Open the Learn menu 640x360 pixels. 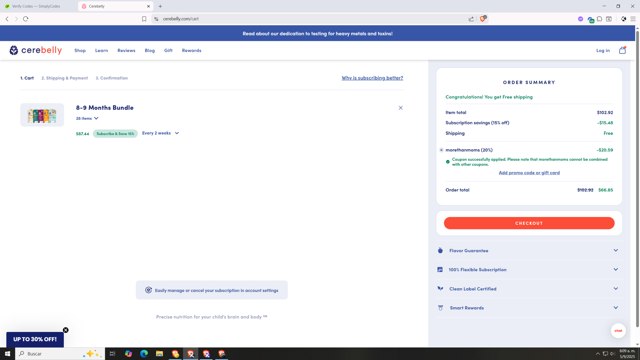pyautogui.click(x=102, y=51)
